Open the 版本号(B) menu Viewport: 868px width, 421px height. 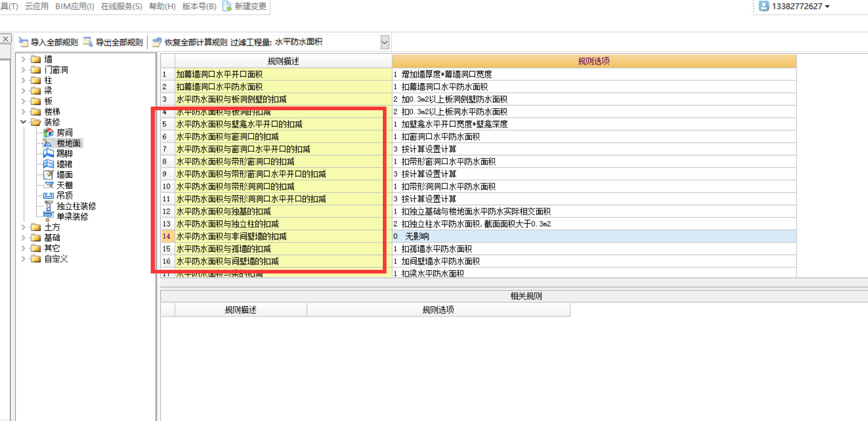point(199,6)
